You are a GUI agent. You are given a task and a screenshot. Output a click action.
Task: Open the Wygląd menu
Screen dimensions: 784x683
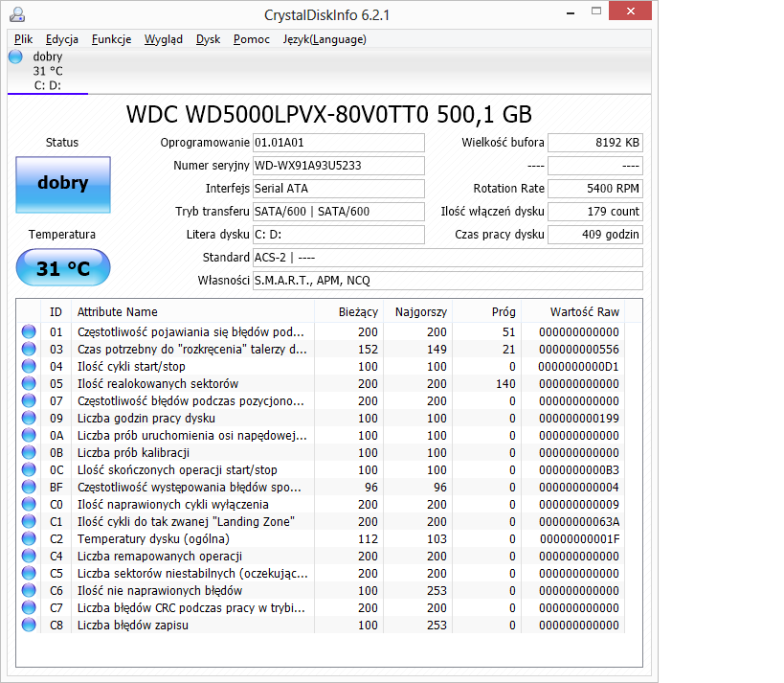tap(164, 39)
